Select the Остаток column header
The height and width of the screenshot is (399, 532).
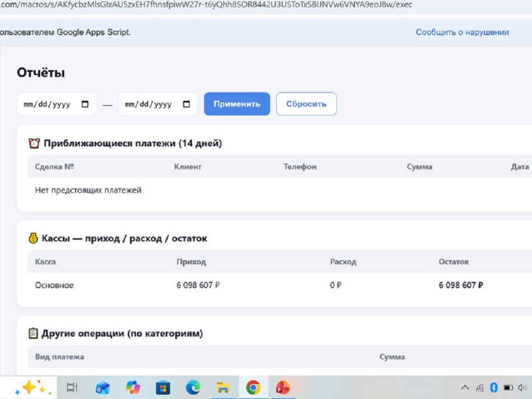click(454, 262)
